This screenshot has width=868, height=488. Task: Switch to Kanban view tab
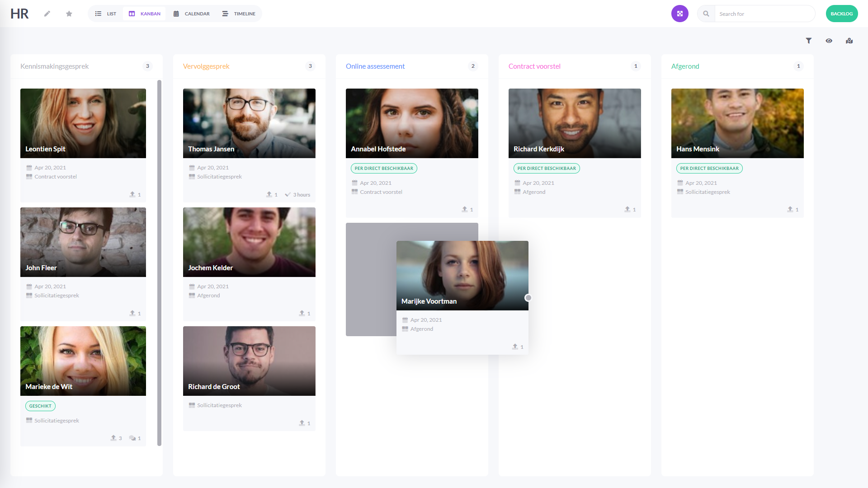pos(144,13)
